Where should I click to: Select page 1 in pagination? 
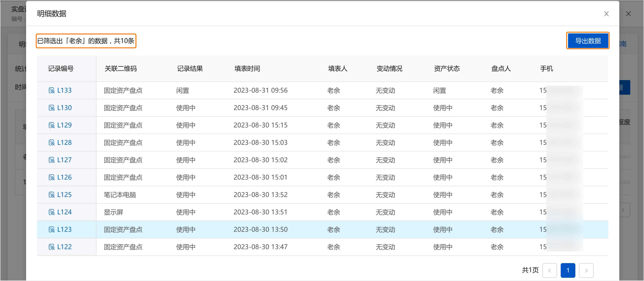point(568,270)
